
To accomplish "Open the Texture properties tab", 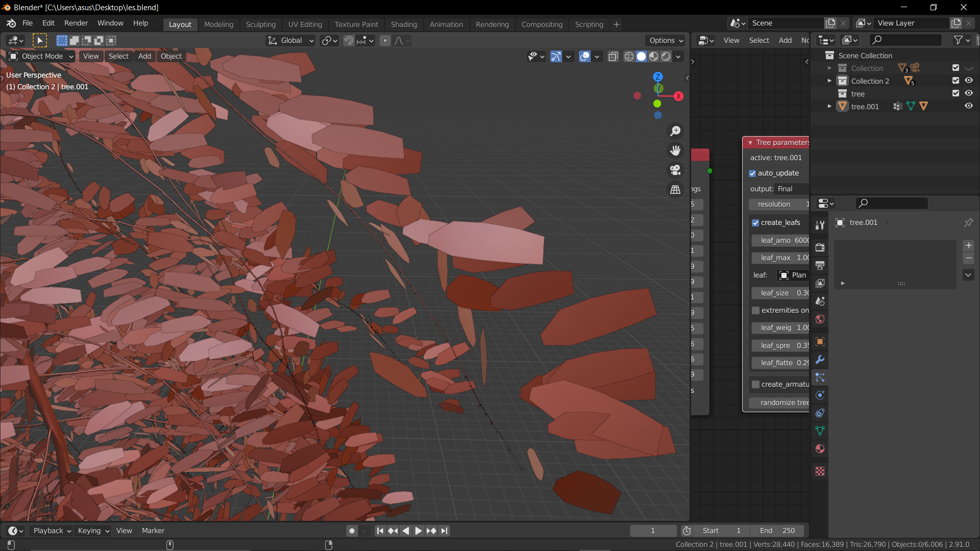I will [820, 471].
